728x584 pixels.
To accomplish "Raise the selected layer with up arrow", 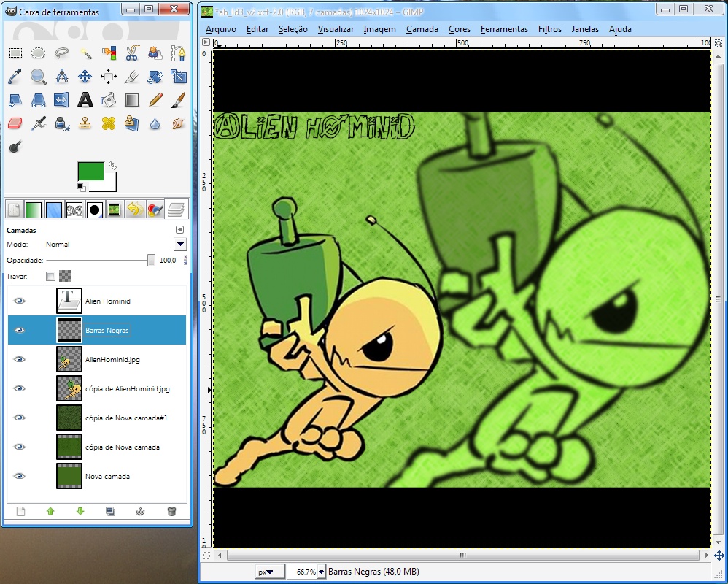I will 50,512.
